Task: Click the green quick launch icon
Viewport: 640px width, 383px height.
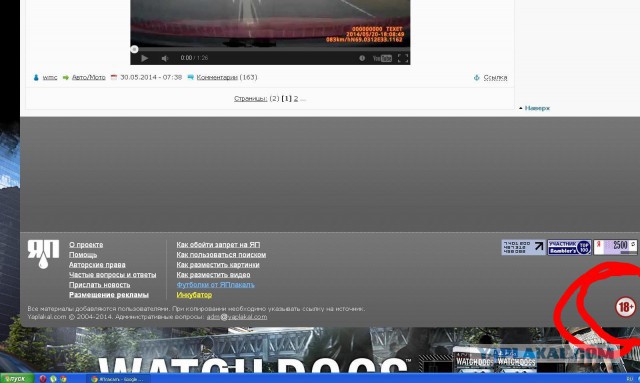Action: pos(53,379)
